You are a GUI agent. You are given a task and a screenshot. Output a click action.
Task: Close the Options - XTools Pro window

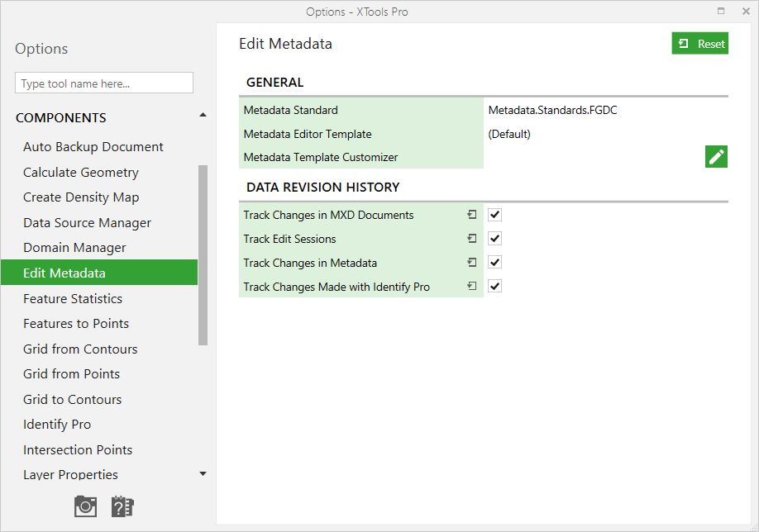tap(746, 11)
